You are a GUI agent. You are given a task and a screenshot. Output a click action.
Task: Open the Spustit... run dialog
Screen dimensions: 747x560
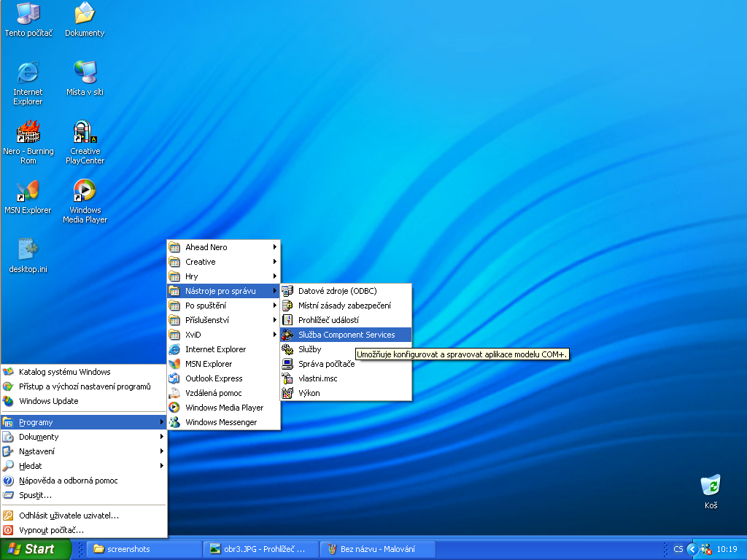[x=84, y=495]
